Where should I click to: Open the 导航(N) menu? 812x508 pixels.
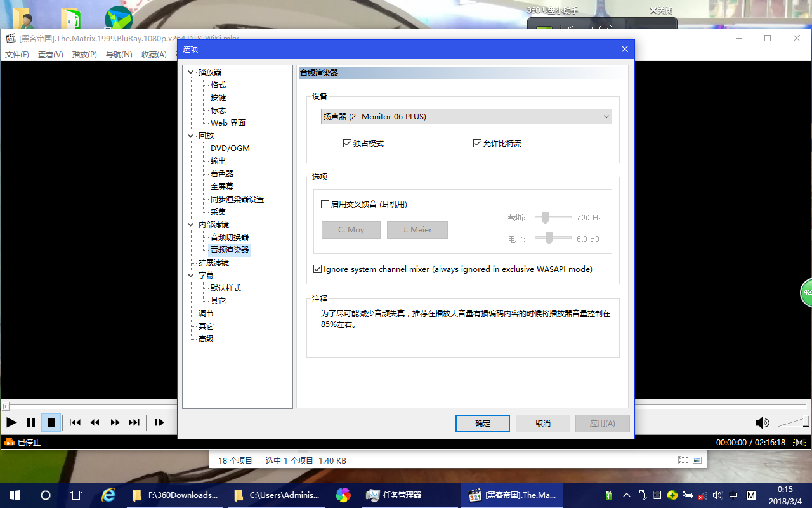coord(119,54)
